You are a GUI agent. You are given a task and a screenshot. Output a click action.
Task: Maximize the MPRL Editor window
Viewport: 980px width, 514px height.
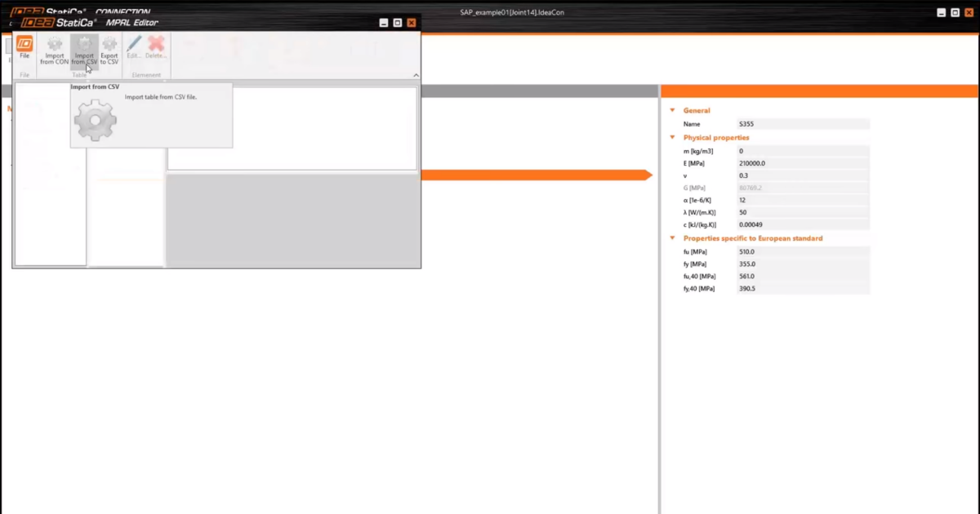click(x=398, y=23)
